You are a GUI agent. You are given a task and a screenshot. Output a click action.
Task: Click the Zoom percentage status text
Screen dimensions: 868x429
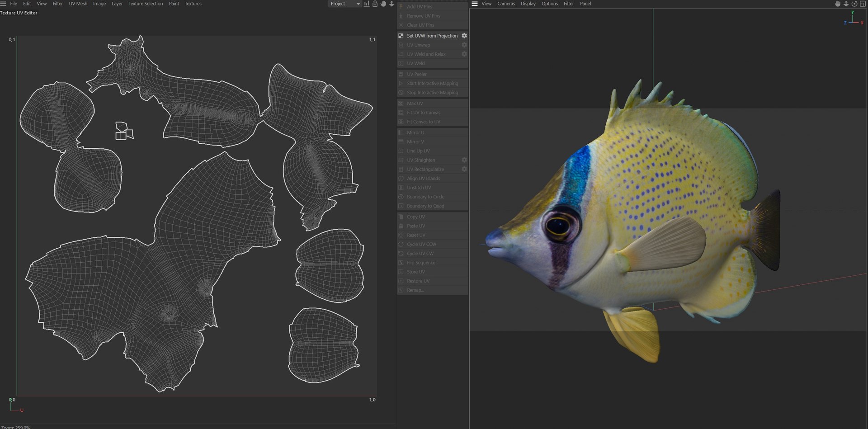coord(15,427)
